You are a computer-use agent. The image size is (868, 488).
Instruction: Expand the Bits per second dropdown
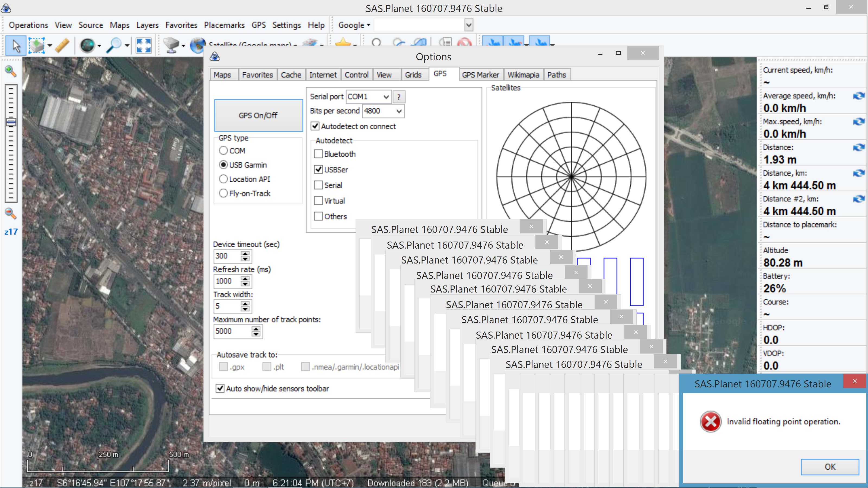coord(399,111)
